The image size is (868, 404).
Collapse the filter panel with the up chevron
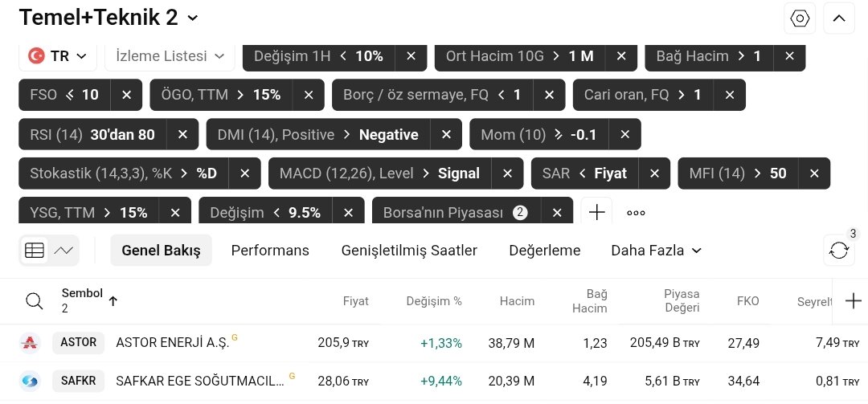[838, 18]
